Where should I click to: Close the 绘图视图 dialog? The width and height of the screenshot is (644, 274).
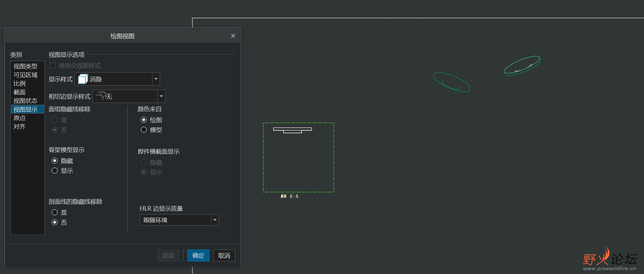point(233,36)
